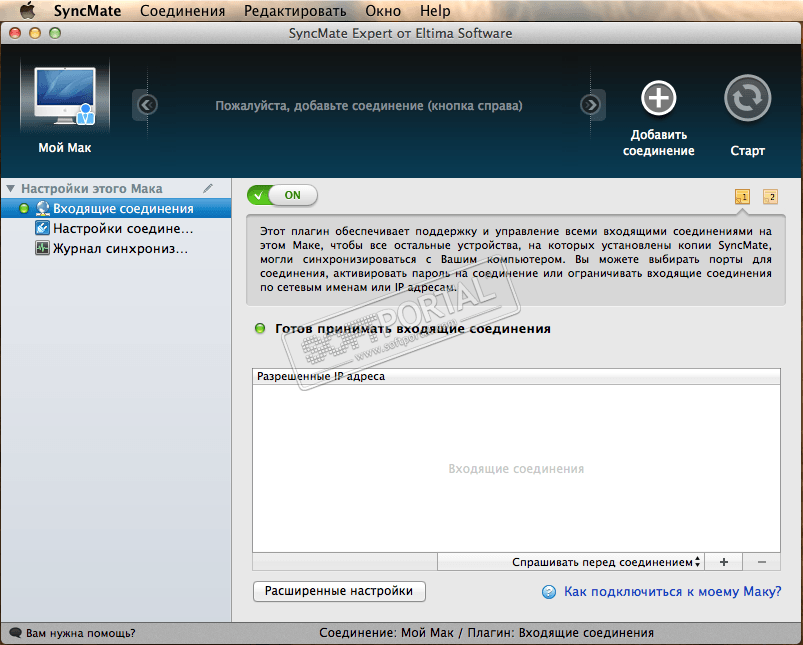Toggle the ON plugin switch off
803x645 pixels.
point(282,195)
